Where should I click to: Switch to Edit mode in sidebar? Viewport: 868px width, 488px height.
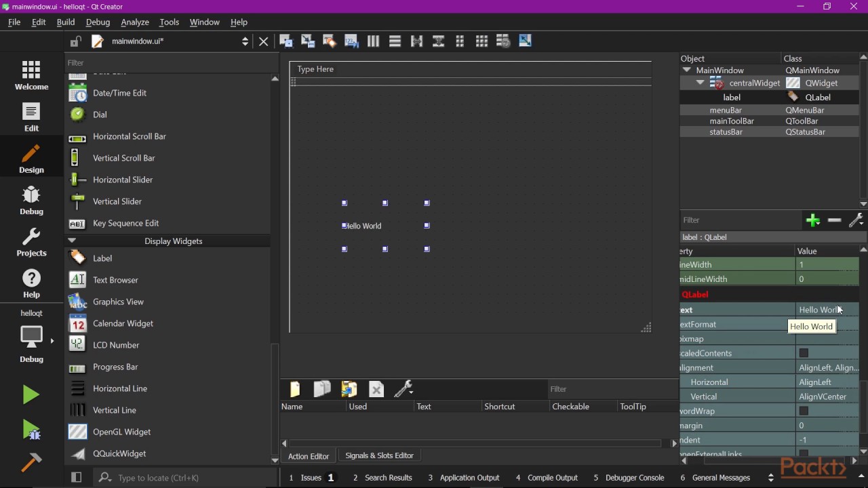click(x=31, y=117)
